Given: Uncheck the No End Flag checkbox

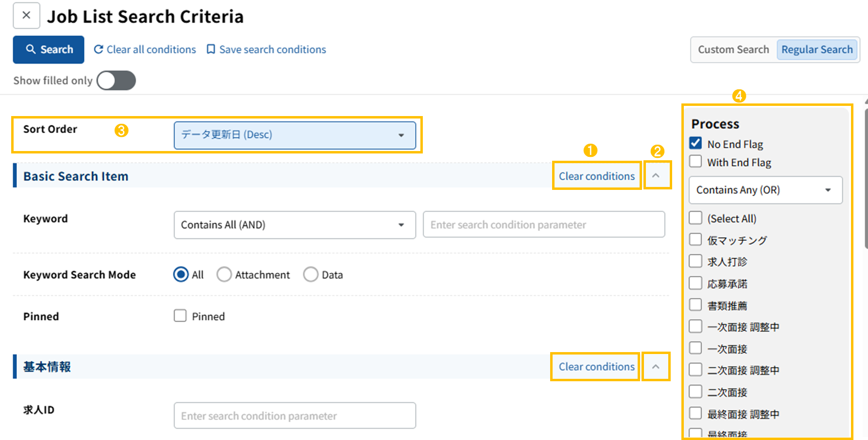Looking at the screenshot, I should (695, 143).
